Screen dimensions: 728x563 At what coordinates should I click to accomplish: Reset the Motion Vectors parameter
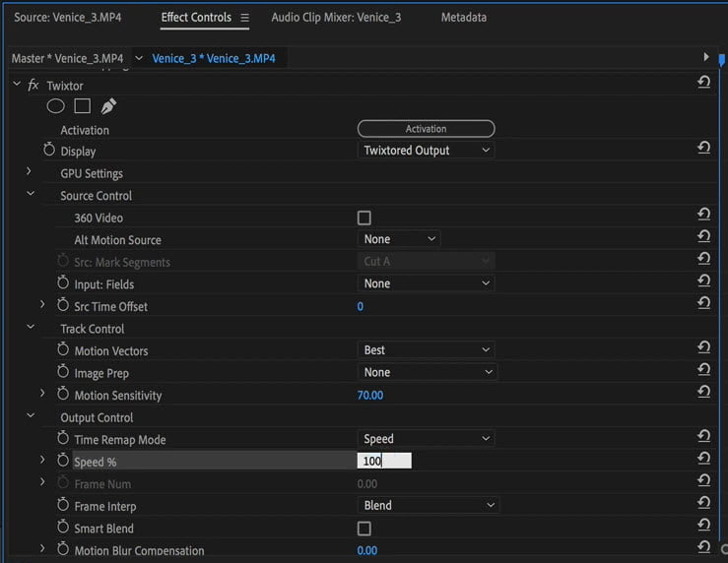click(703, 346)
